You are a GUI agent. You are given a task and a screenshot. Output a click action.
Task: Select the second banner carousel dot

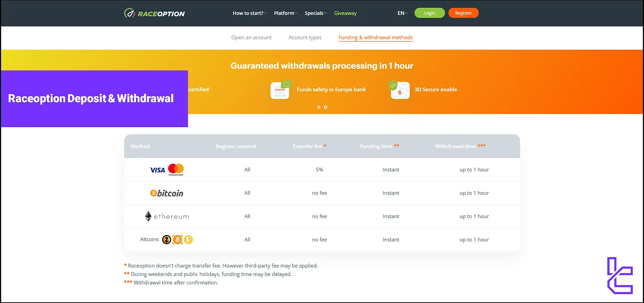[x=326, y=107]
